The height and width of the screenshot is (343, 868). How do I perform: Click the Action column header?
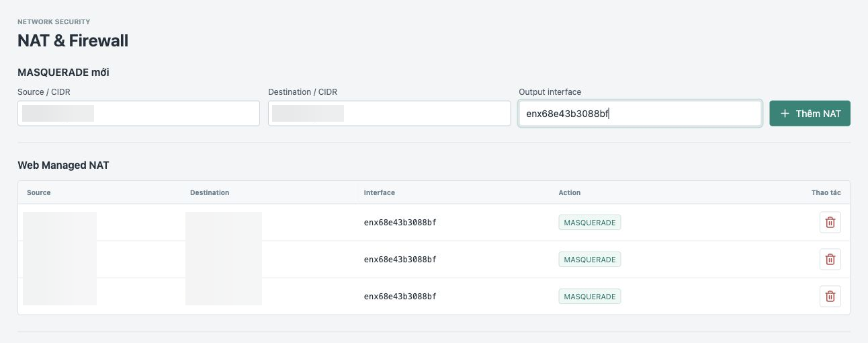click(570, 192)
